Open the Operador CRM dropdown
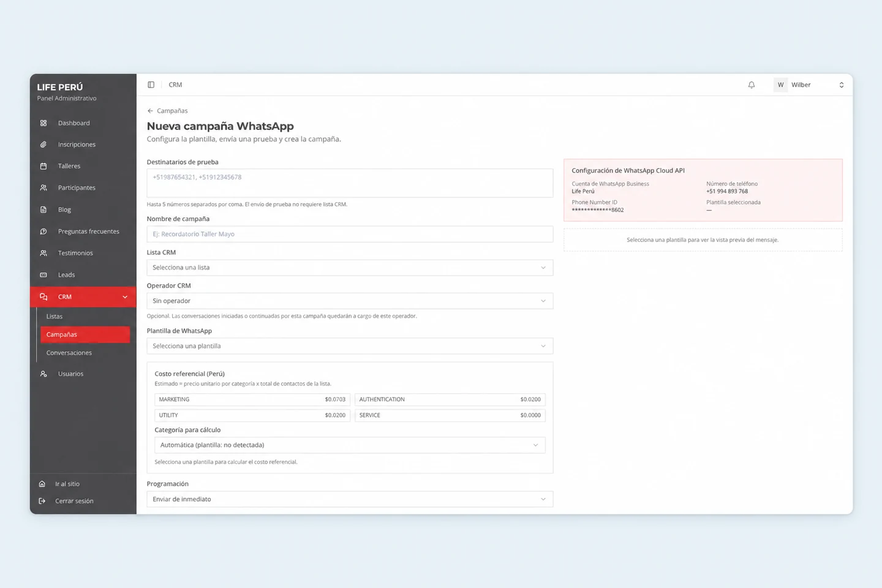 [x=350, y=301]
